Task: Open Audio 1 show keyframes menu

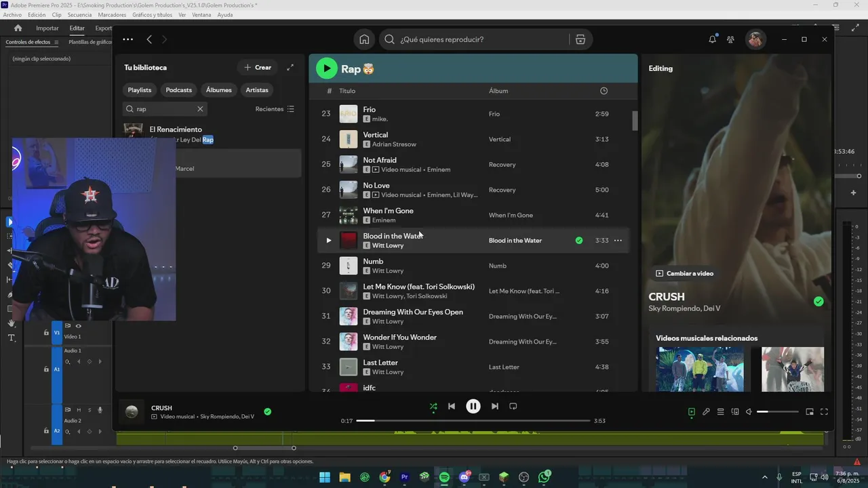Action: [67, 361]
